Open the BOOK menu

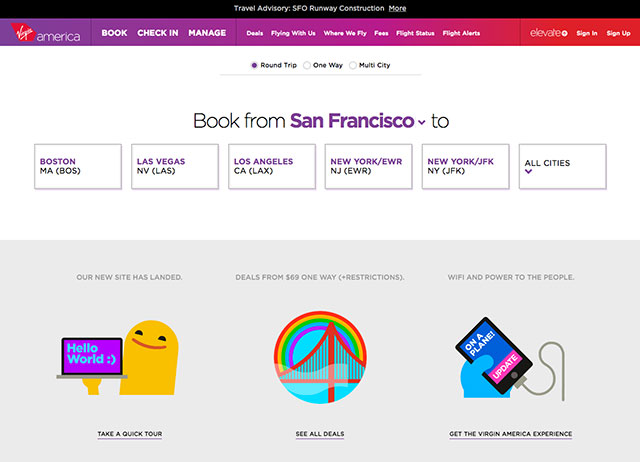pos(114,33)
